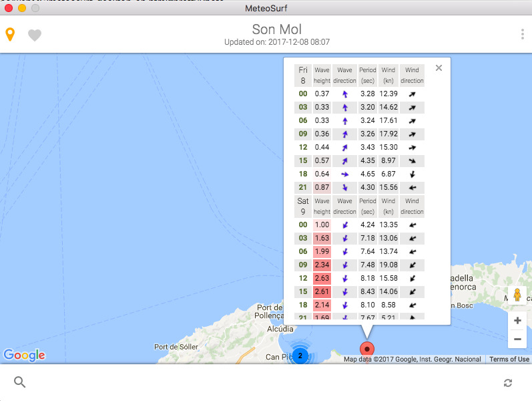Click period value 8.43
This screenshot has width=532, height=401.
tap(368, 291)
